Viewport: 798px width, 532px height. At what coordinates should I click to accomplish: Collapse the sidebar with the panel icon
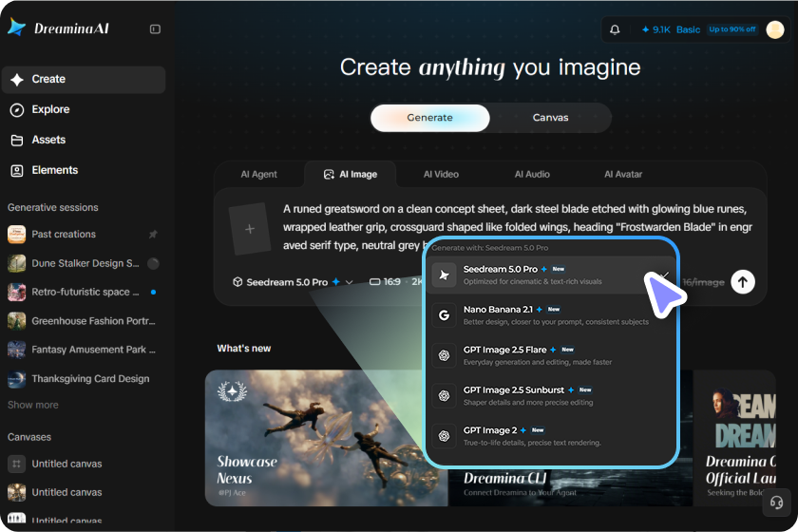(x=155, y=29)
